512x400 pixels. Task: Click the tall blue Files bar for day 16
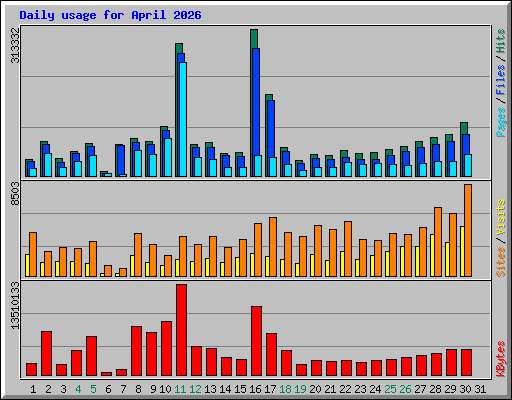[x=256, y=102]
